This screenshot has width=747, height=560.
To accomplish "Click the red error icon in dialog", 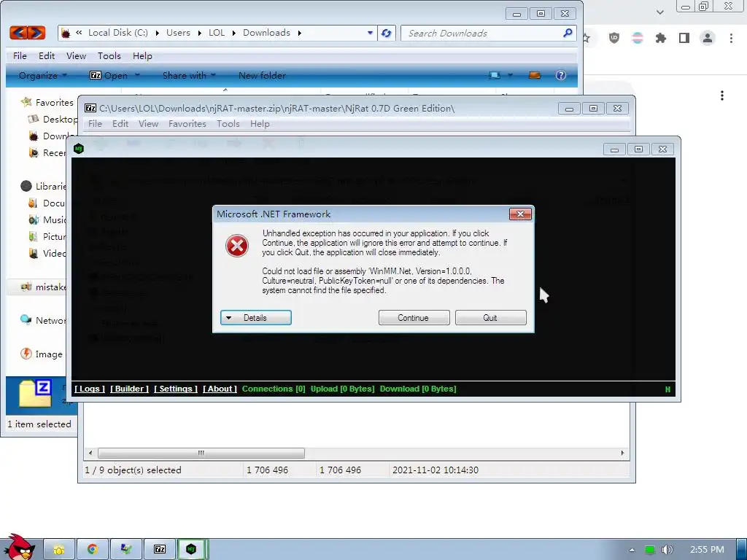I will coord(237,246).
